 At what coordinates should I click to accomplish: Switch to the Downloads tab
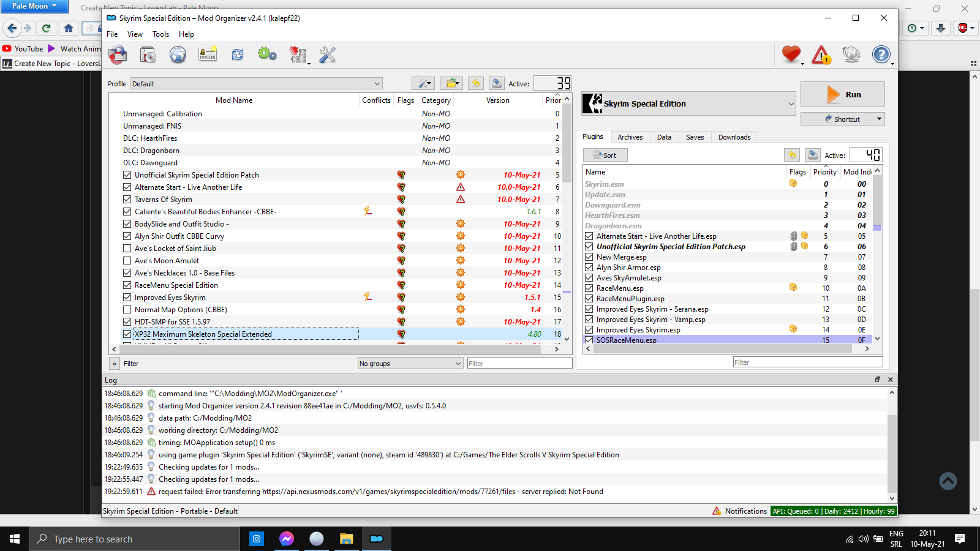(x=734, y=137)
